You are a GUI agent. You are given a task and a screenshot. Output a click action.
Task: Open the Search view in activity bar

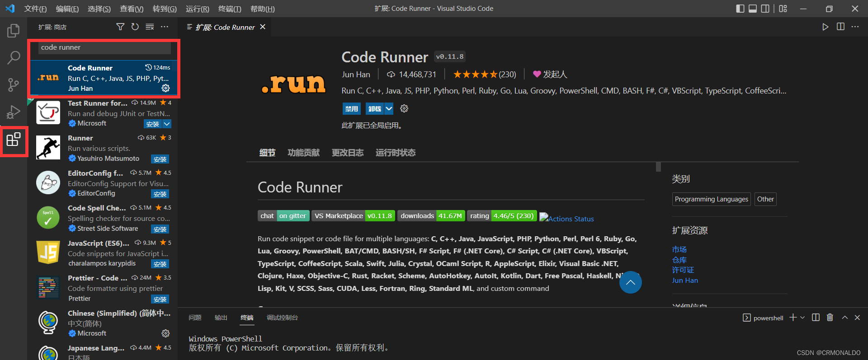(x=14, y=58)
